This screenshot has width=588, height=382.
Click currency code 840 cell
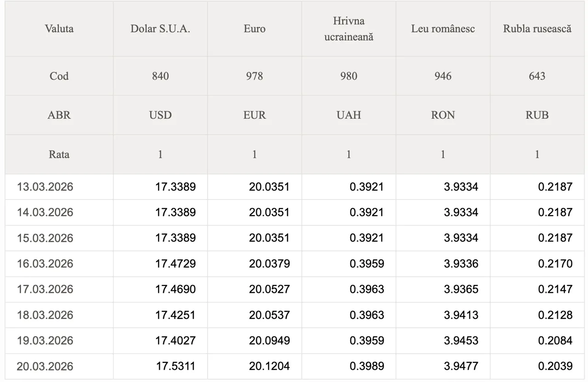[160, 76]
